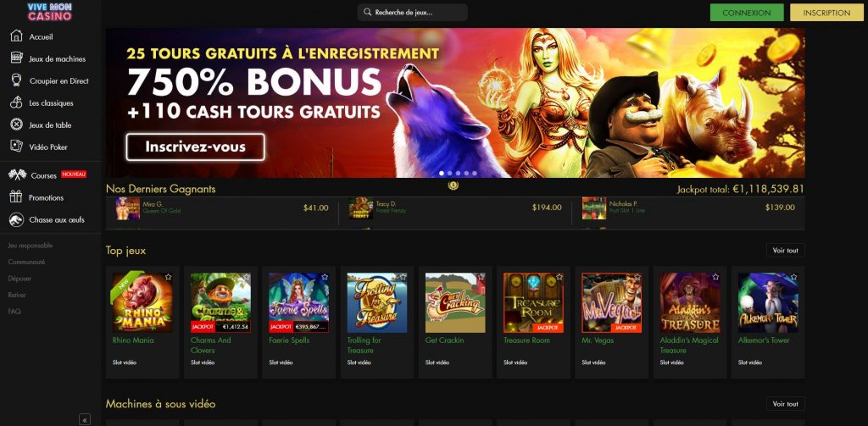Select the first banner carousel dot
Viewport: 868px width, 426px height.
[442, 173]
